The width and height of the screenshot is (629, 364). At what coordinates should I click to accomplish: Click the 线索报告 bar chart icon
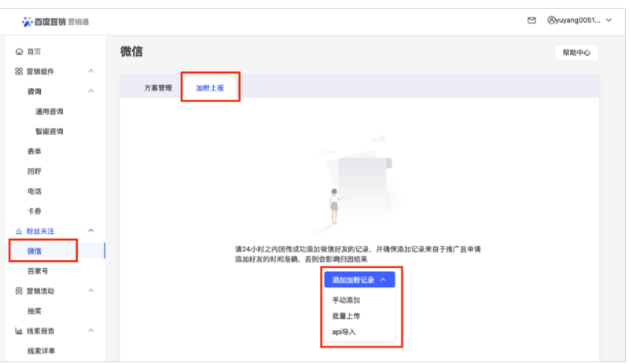[x=19, y=331]
